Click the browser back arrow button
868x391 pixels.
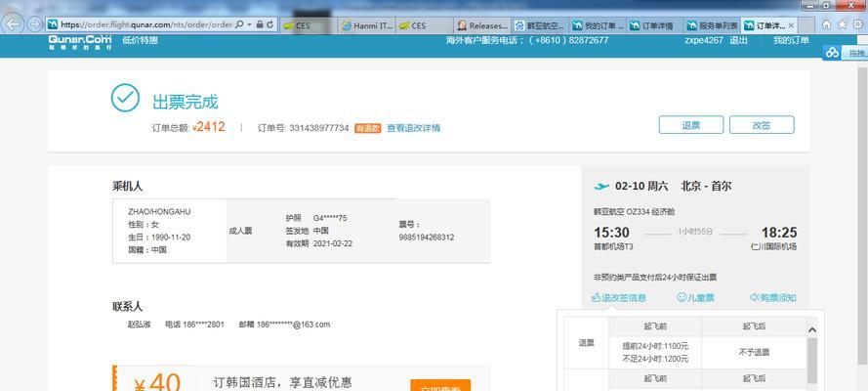coord(15,22)
